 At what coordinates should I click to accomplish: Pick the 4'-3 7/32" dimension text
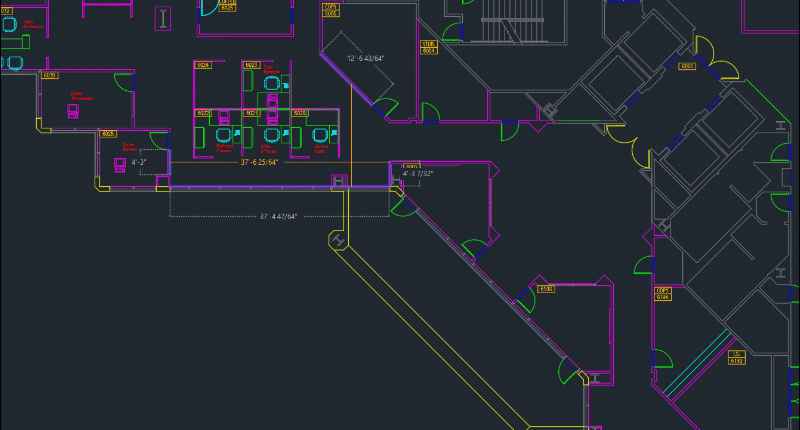(418, 173)
